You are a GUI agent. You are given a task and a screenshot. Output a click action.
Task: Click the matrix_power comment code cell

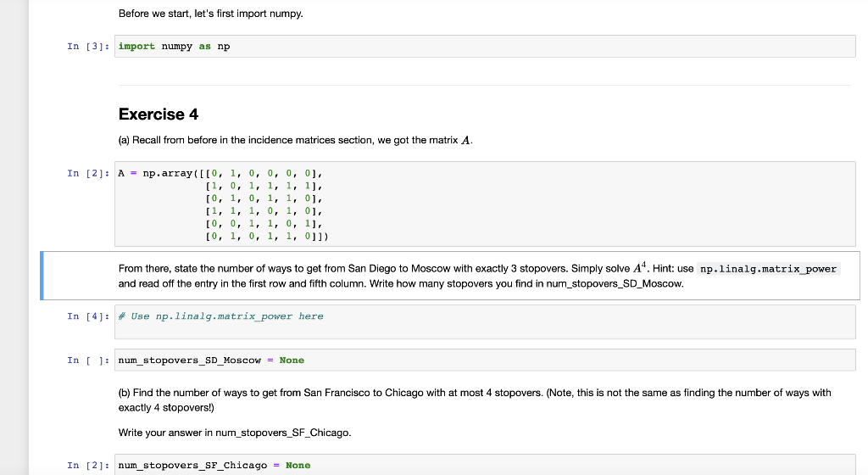(x=485, y=322)
